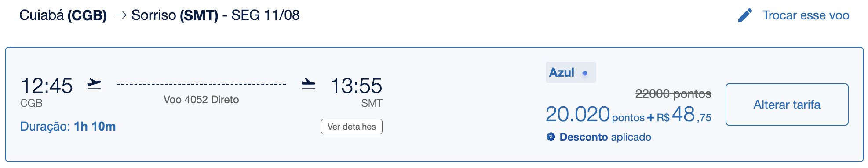Open the Trocar esse voo link
This screenshot has width=868, height=168.
[806, 15]
